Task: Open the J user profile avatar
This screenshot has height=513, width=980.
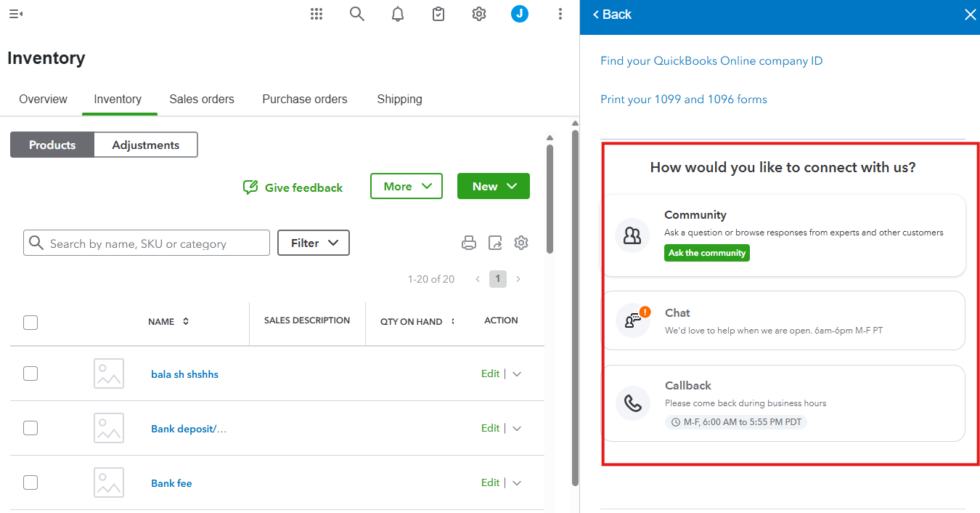Action: coord(520,14)
